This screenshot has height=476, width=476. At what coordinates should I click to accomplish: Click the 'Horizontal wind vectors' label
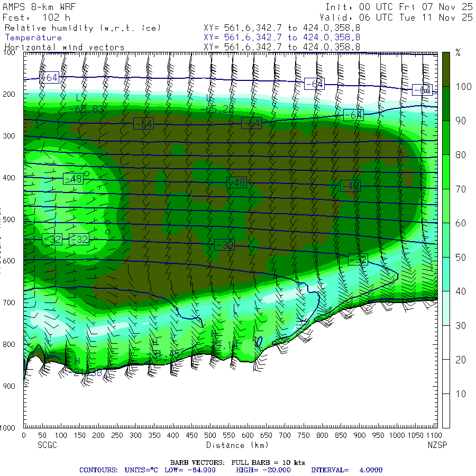(x=65, y=48)
